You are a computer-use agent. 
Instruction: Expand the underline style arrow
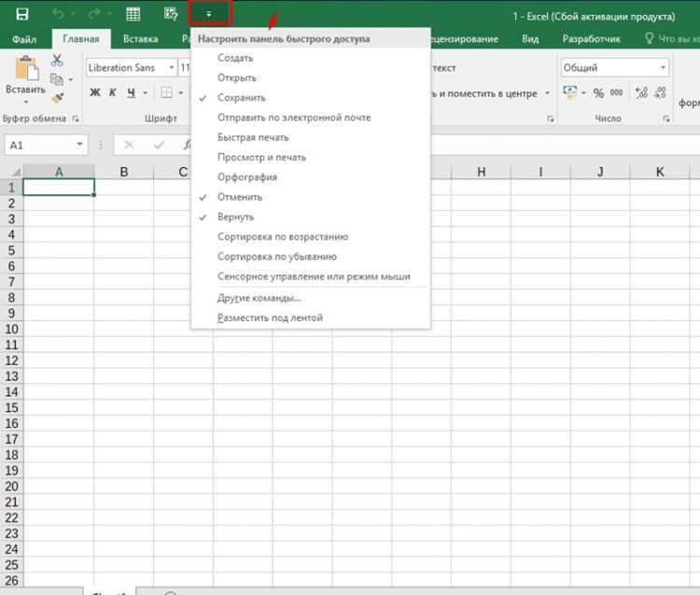[x=145, y=92]
